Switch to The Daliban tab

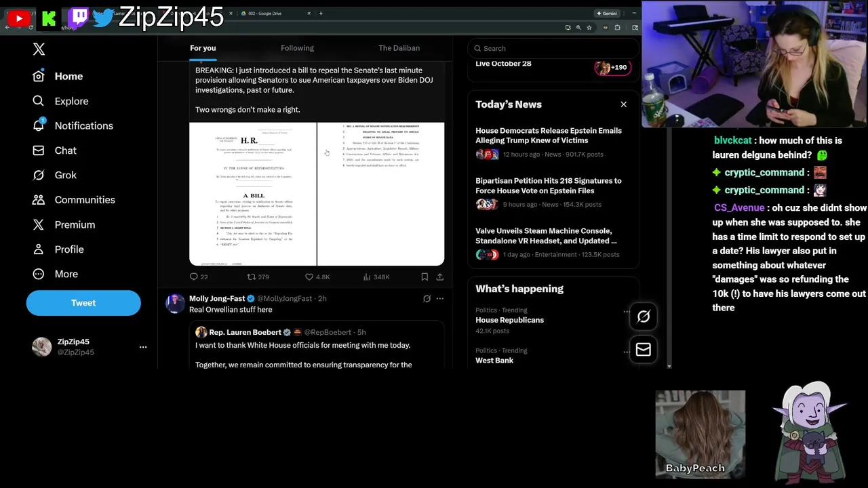399,48
